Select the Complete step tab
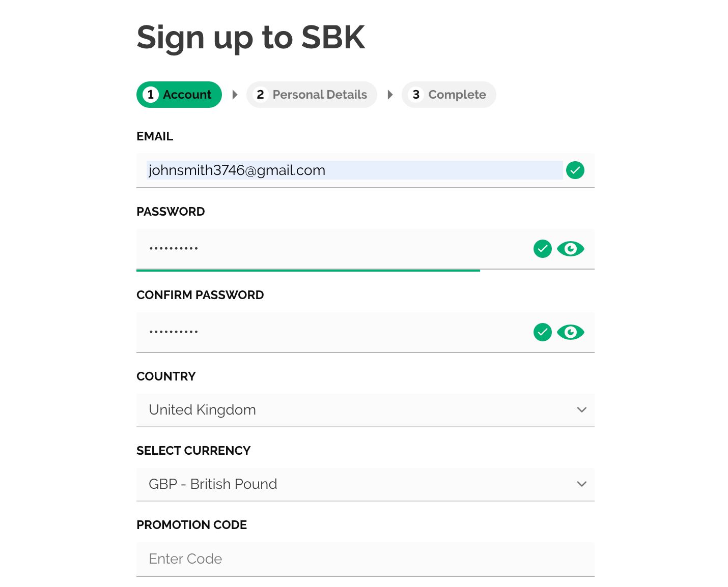 [449, 94]
